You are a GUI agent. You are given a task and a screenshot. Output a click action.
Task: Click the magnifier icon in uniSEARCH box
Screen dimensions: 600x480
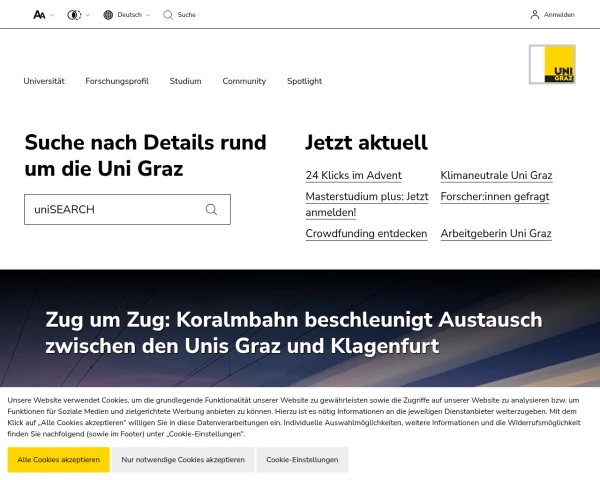click(x=211, y=210)
